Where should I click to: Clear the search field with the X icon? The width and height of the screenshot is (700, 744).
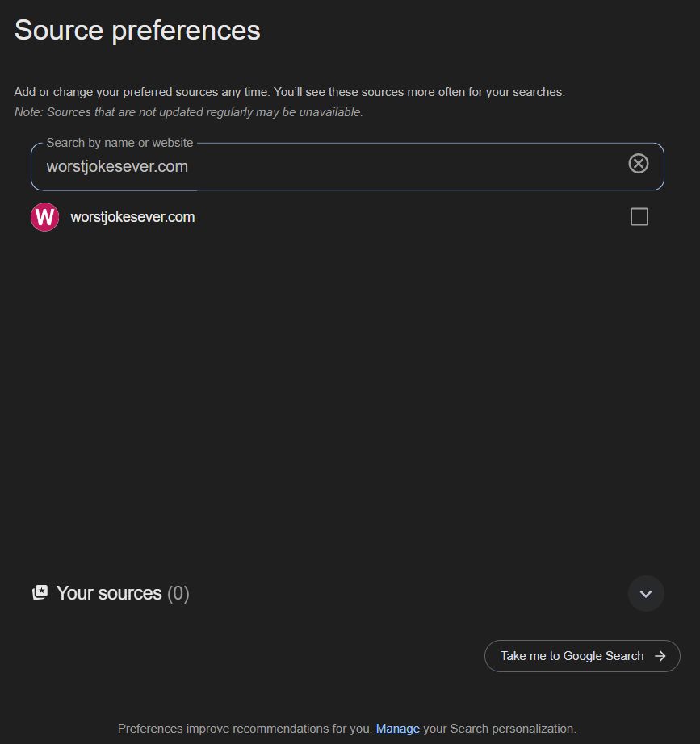[638, 164]
